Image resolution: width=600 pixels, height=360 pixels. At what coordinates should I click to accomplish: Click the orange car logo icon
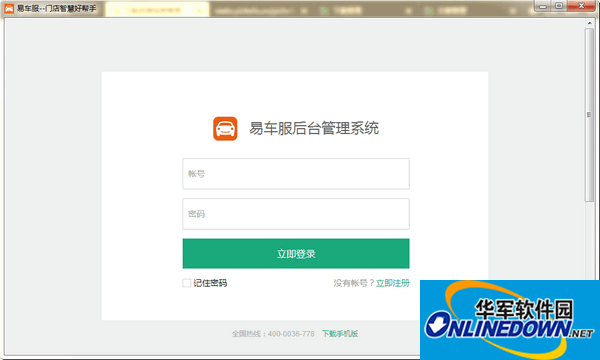225,129
